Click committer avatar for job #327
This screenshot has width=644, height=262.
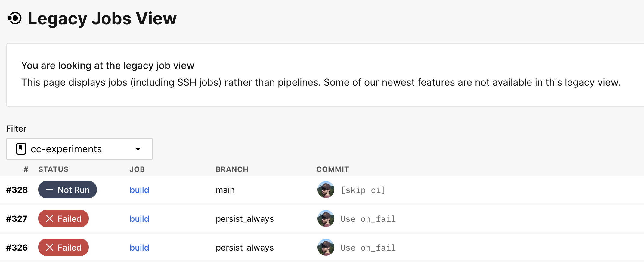(326, 219)
